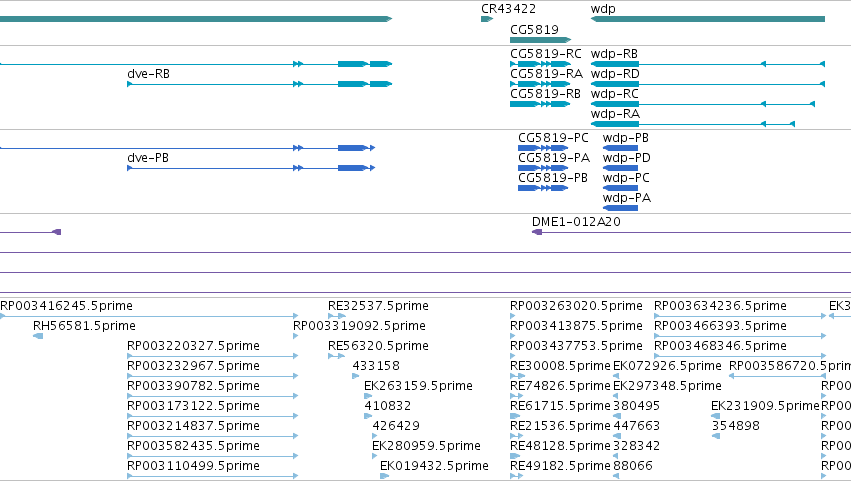Screen dimensions: 851x481
Task: Select the CR43422 gene label
Action: tap(508, 9)
